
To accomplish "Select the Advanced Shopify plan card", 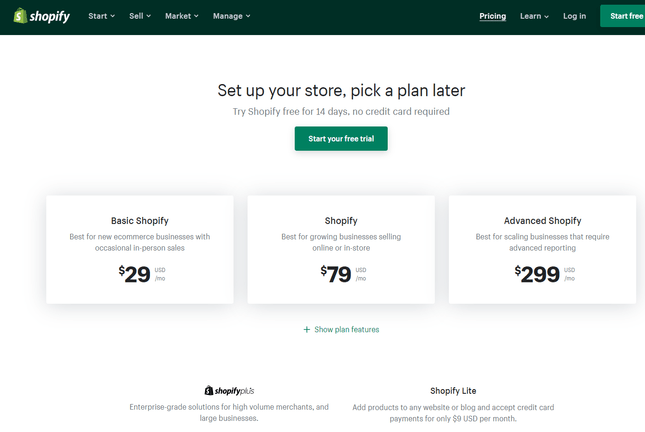I will click(542, 249).
